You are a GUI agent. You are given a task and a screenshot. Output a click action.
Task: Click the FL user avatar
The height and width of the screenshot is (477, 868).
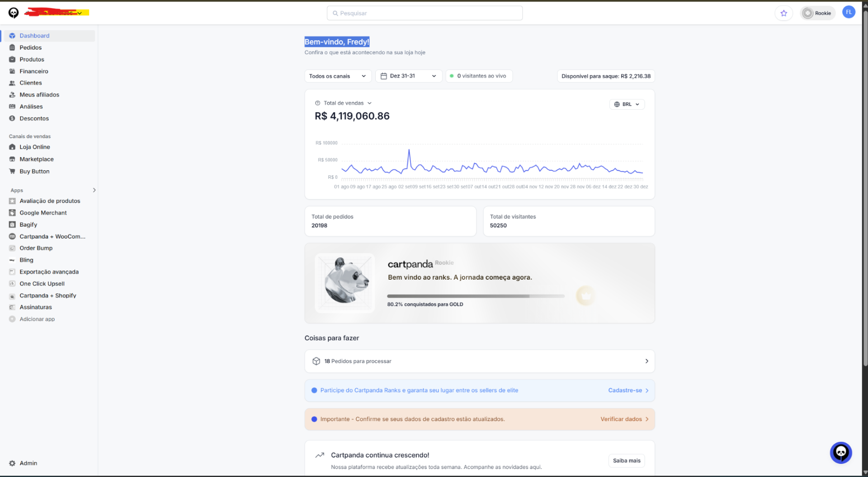[x=849, y=12]
